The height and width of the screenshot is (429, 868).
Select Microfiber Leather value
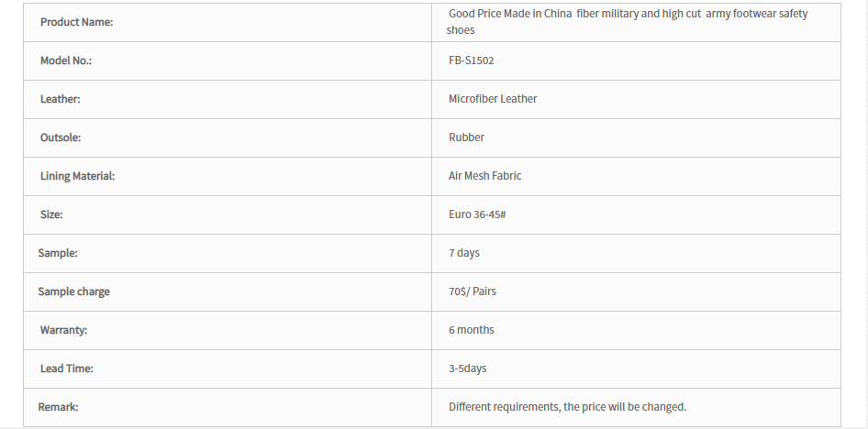coord(493,99)
